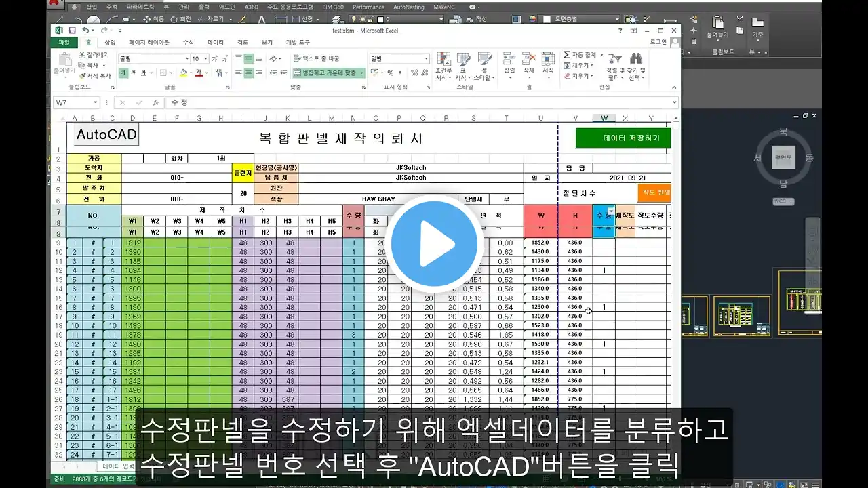The image size is (868, 488).
Task: Collapse the Excel ribbon with the arrow
Action: pyautogui.click(x=673, y=87)
